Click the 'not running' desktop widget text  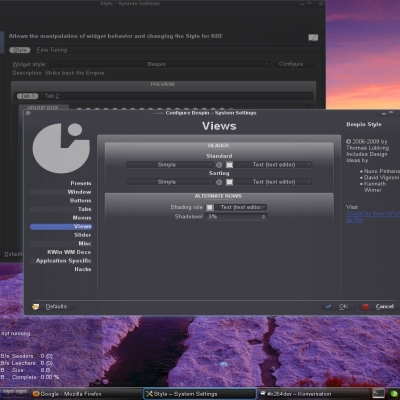pyautogui.click(x=15, y=334)
